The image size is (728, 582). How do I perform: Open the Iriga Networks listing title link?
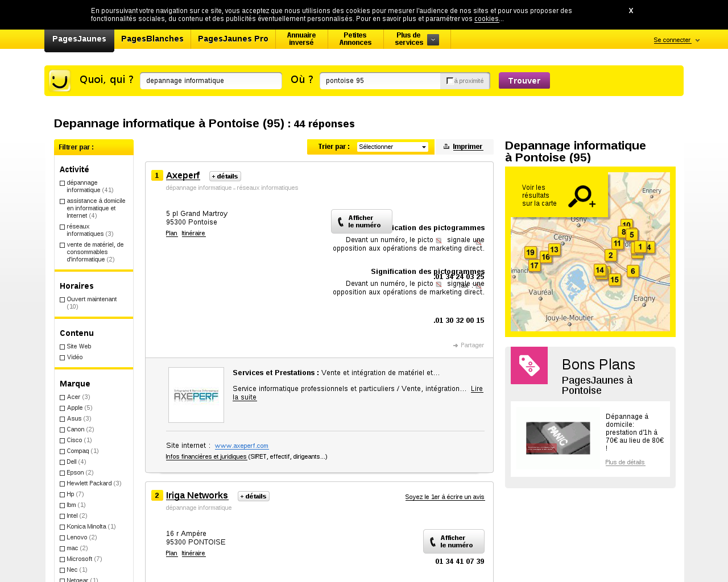pos(197,496)
